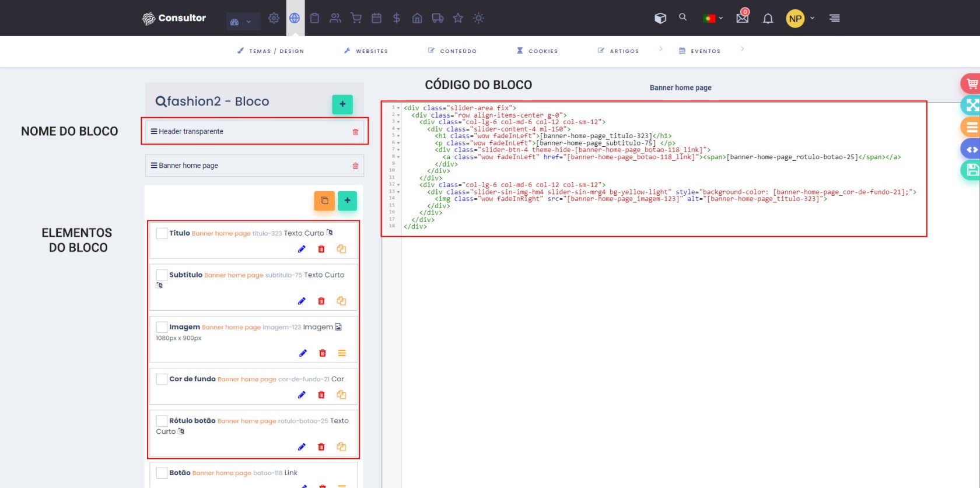This screenshot has width=980, height=488.
Task: Click the Consultor logo
Action: (174, 18)
